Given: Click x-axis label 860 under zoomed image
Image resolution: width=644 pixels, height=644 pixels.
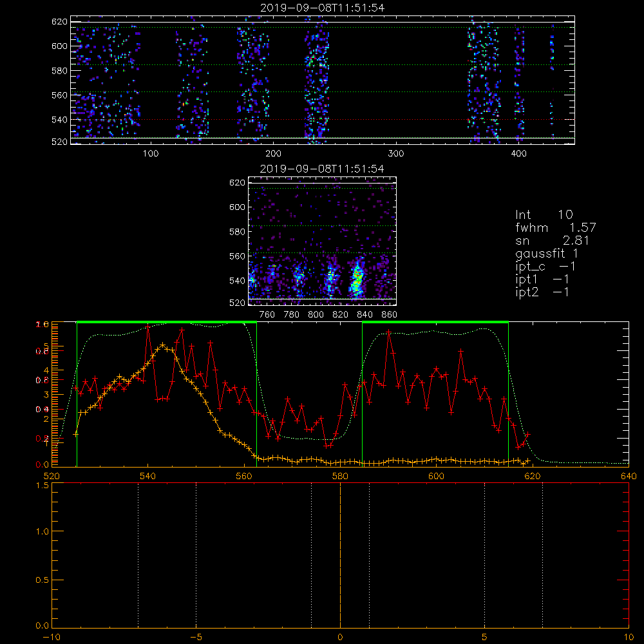Looking at the screenshot, I should [x=390, y=315].
